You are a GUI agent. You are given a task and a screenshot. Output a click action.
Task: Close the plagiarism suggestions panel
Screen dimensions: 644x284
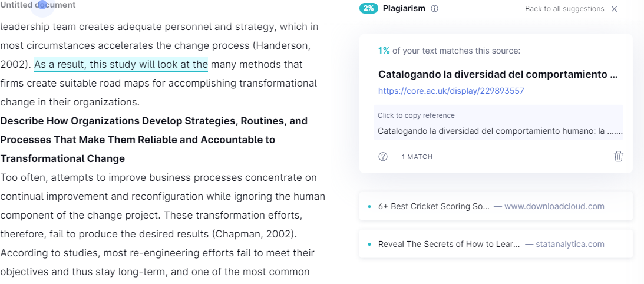coord(615,9)
